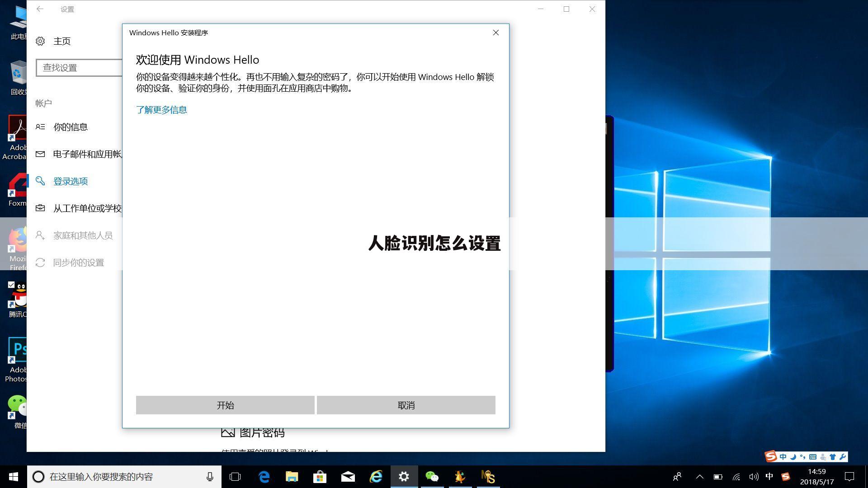Open the 了解更多信息 link

point(161,110)
